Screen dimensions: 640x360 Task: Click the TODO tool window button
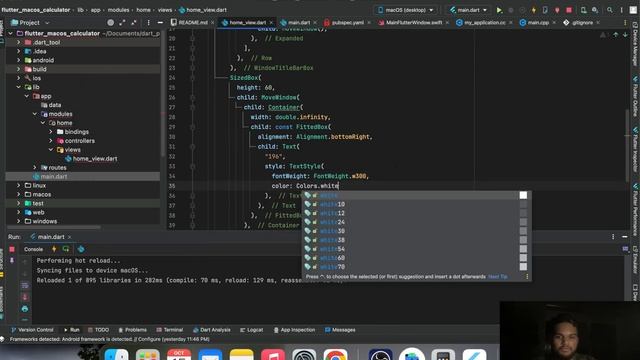pos(98,330)
